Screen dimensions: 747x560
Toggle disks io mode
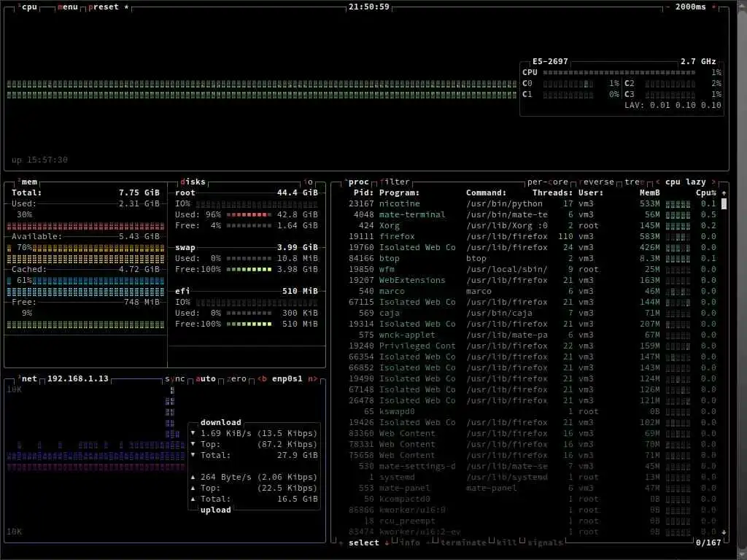(309, 182)
